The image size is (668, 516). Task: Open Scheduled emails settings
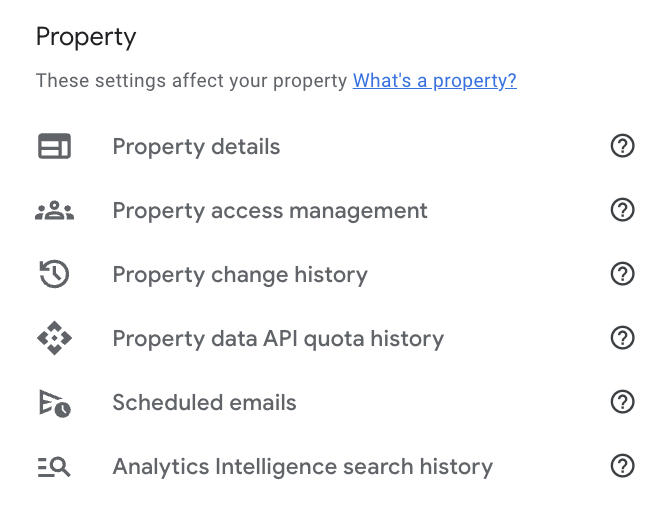pyautogui.click(x=204, y=403)
